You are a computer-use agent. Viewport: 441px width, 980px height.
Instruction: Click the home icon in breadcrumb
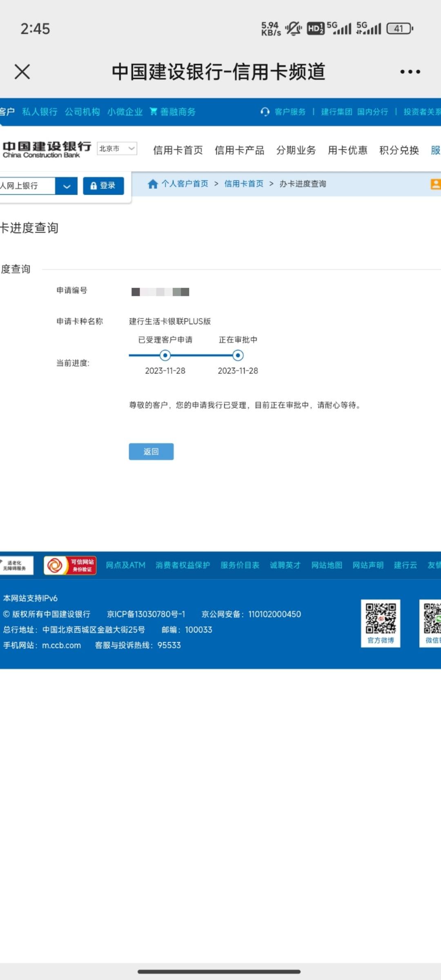[153, 184]
